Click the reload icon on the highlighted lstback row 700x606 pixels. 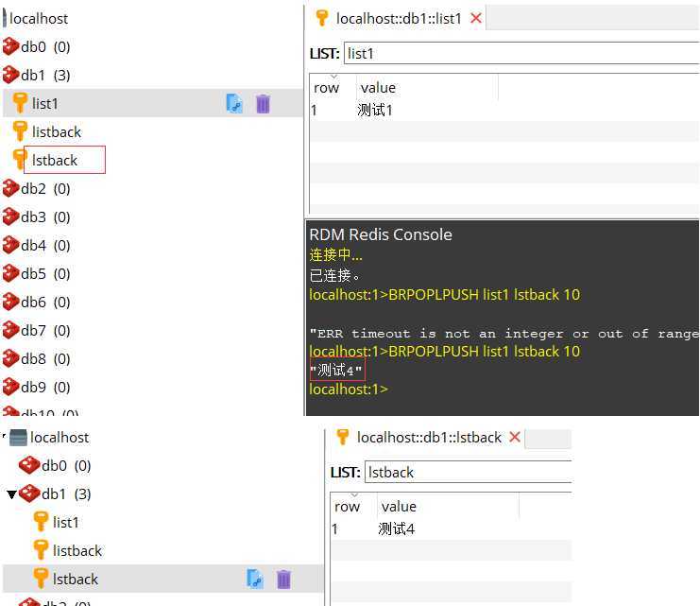254,579
